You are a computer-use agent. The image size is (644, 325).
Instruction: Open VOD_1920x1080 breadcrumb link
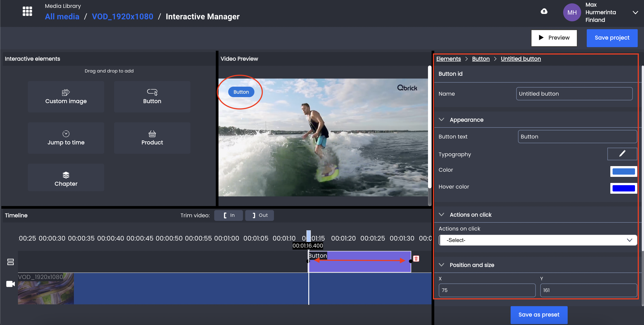pos(123,16)
